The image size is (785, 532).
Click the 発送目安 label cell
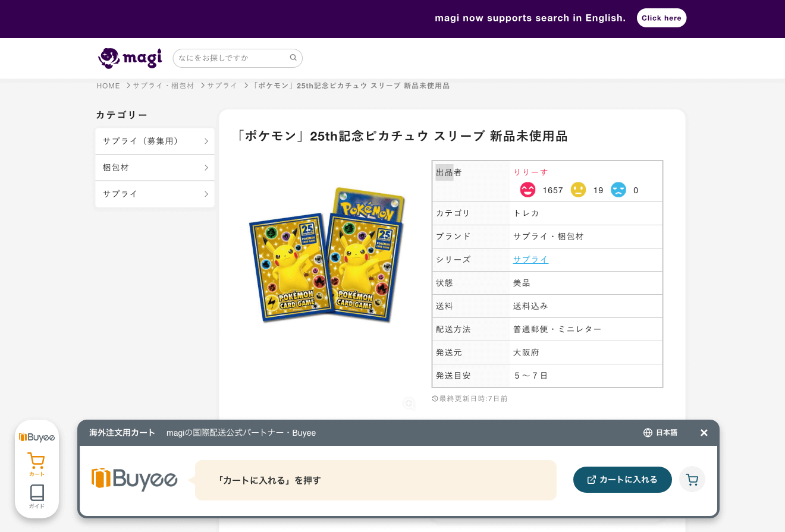471,376
